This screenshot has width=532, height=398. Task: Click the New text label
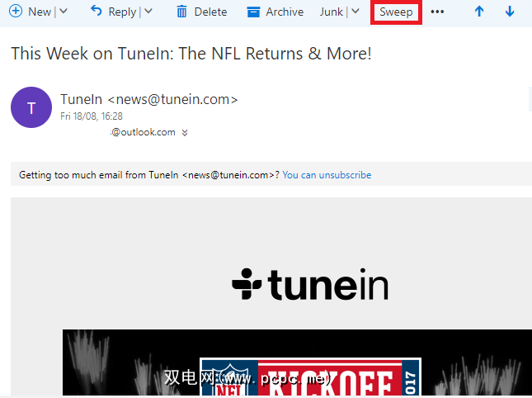(x=40, y=12)
